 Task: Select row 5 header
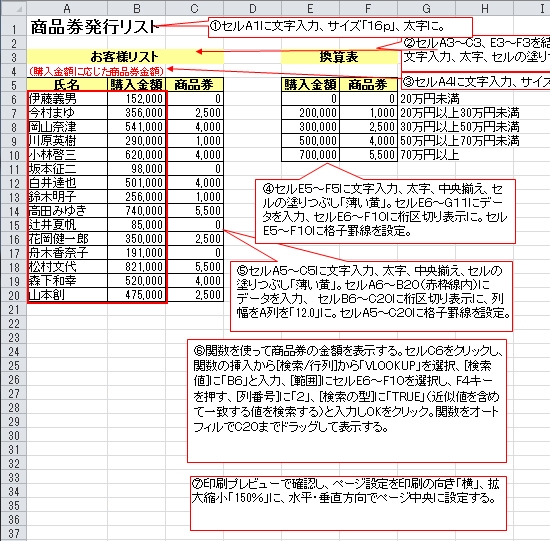13,85
